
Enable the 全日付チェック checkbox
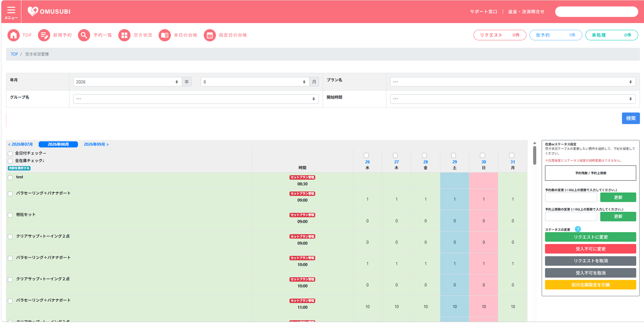coord(10,154)
